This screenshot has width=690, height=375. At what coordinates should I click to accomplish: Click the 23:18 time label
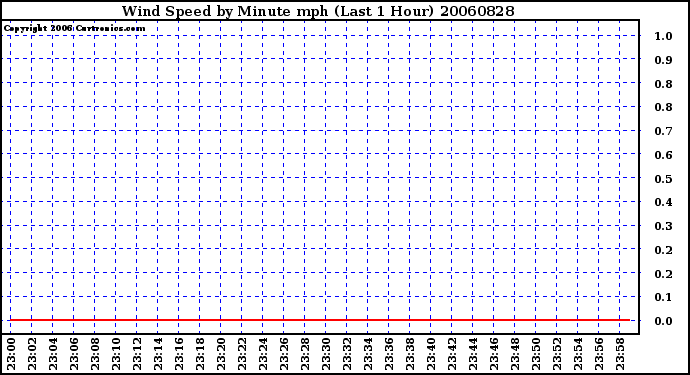point(200,354)
